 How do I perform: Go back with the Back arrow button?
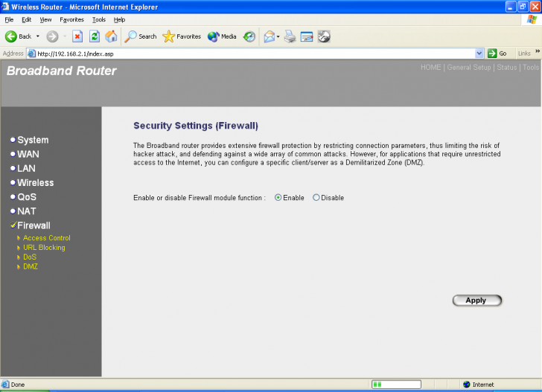coord(18,36)
